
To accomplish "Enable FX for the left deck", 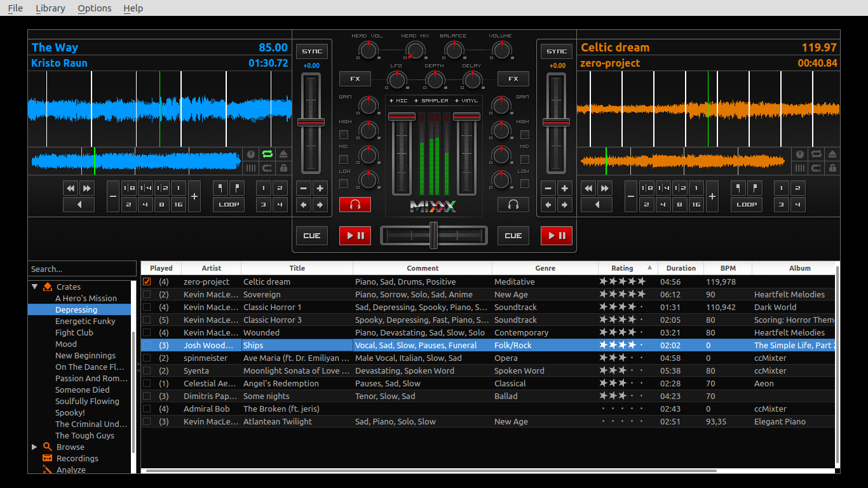I will (355, 79).
